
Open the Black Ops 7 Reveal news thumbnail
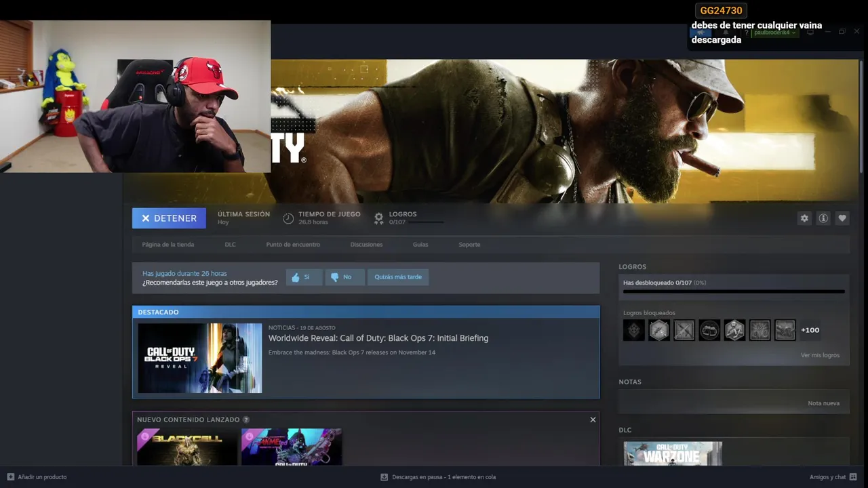200,358
